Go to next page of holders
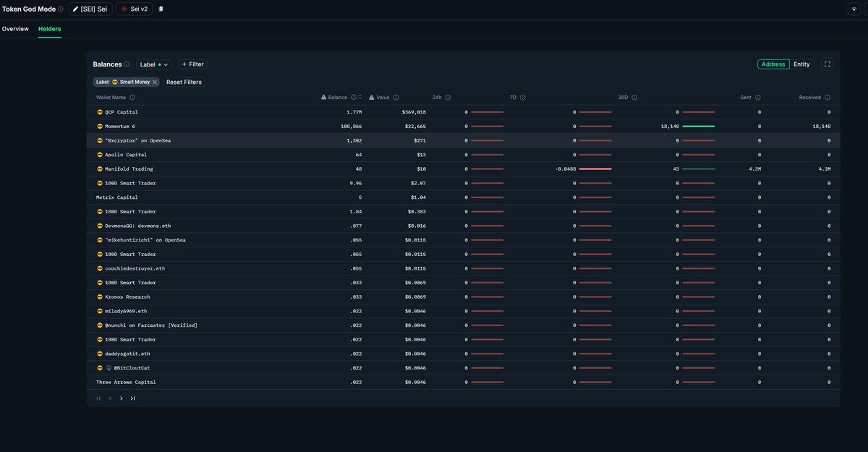 pos(122,398)
